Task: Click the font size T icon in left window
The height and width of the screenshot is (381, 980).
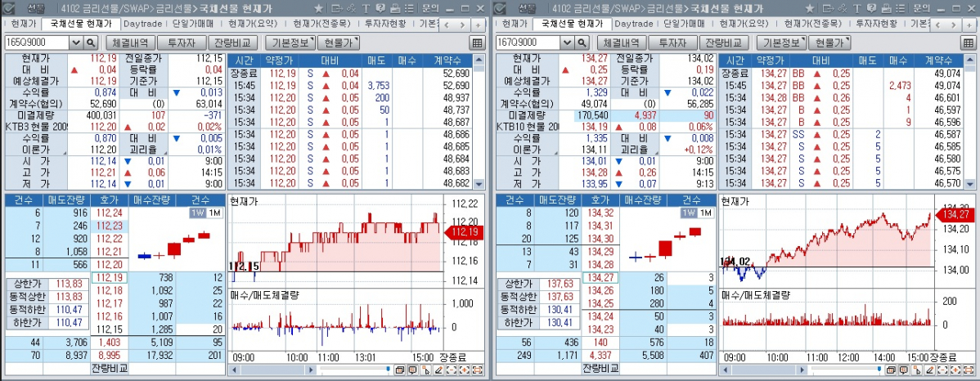Action: coord(366,8)
